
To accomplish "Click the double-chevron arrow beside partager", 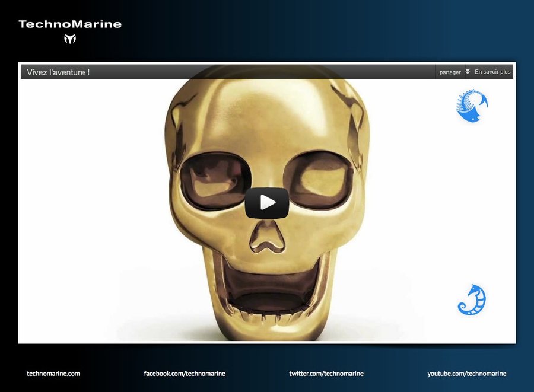I will pyautogui.click(x=468, y=72).
